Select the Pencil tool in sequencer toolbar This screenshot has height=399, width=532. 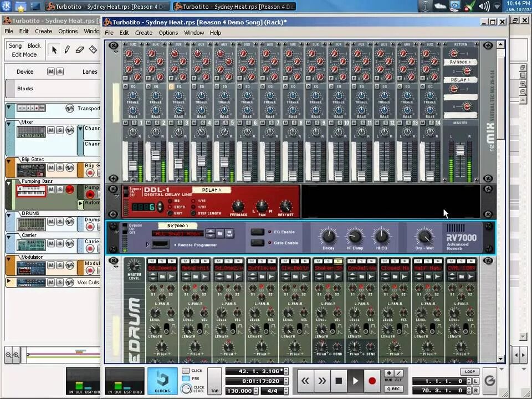(x=67, y=50)
